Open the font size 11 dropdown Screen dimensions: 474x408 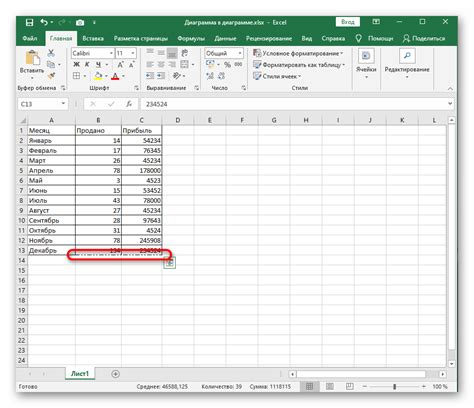coord(133,53)
